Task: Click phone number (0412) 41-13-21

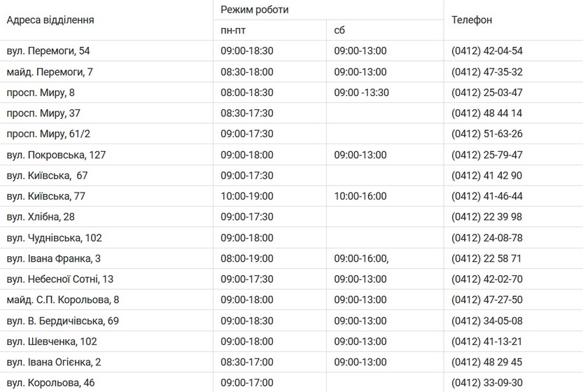Action: 487,342
